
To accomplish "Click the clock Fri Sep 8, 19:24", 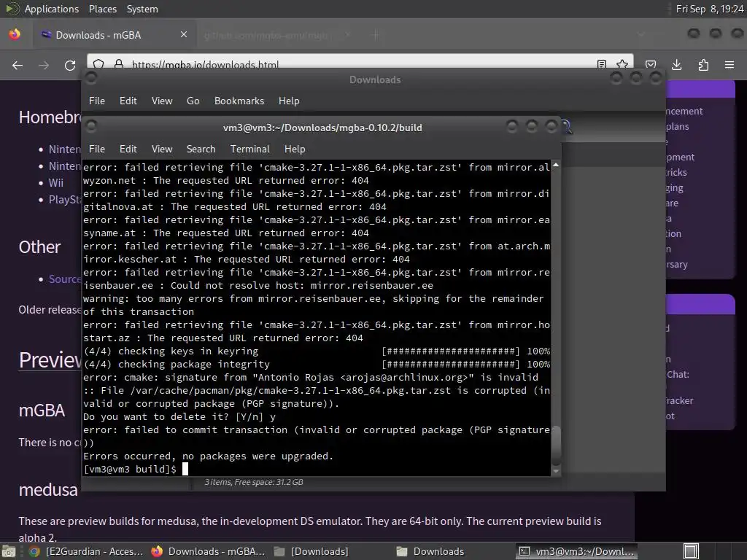I will pos(709,9).
